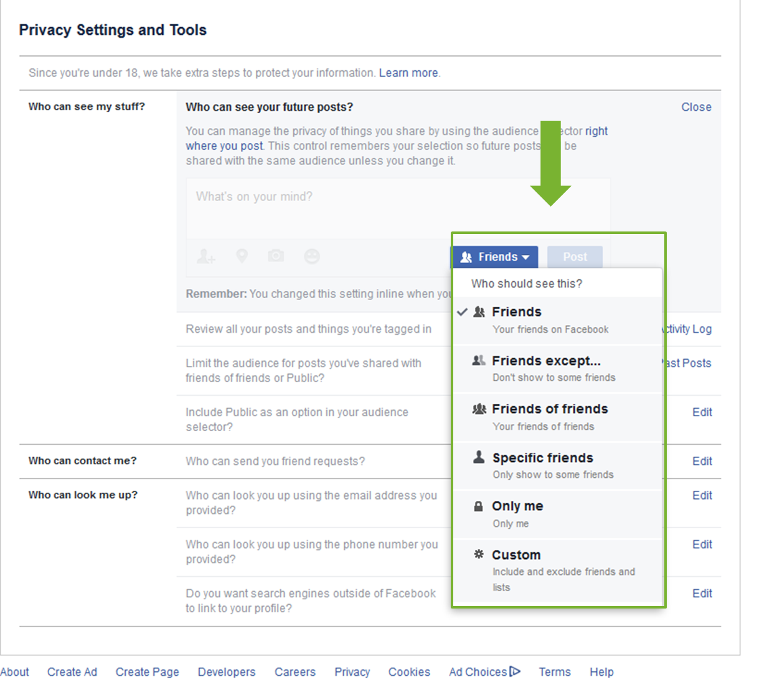Open the Careers footer link
Image resolution: width=772 pixels, height=700 pixels.
tap(295, 672)
